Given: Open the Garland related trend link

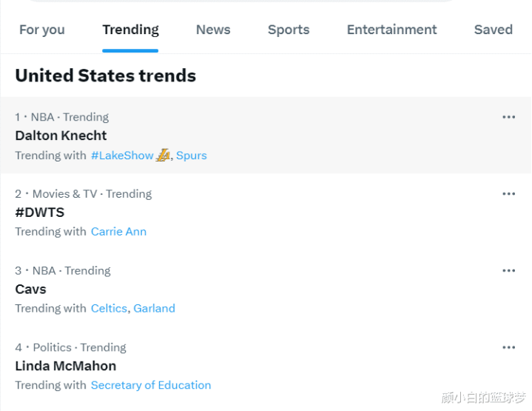Looking at the screenshot, I should click(x=154, y=308).
